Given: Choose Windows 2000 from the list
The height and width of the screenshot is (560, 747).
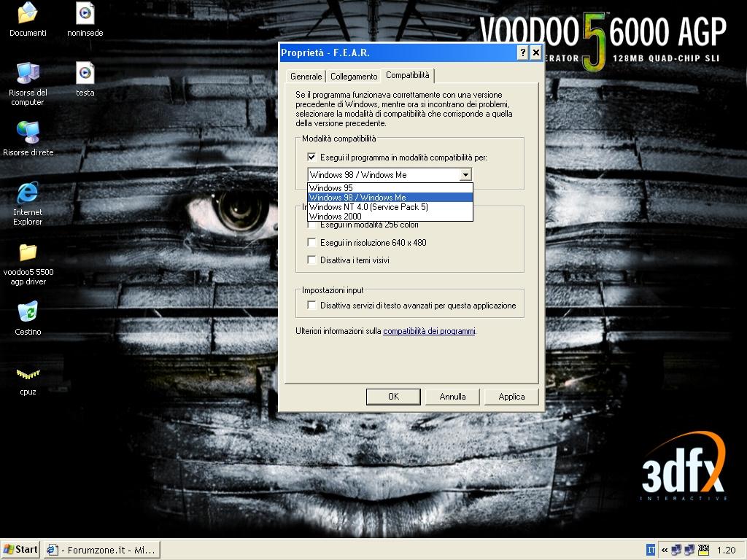Looking at the screenshot, I should (390, 216).
